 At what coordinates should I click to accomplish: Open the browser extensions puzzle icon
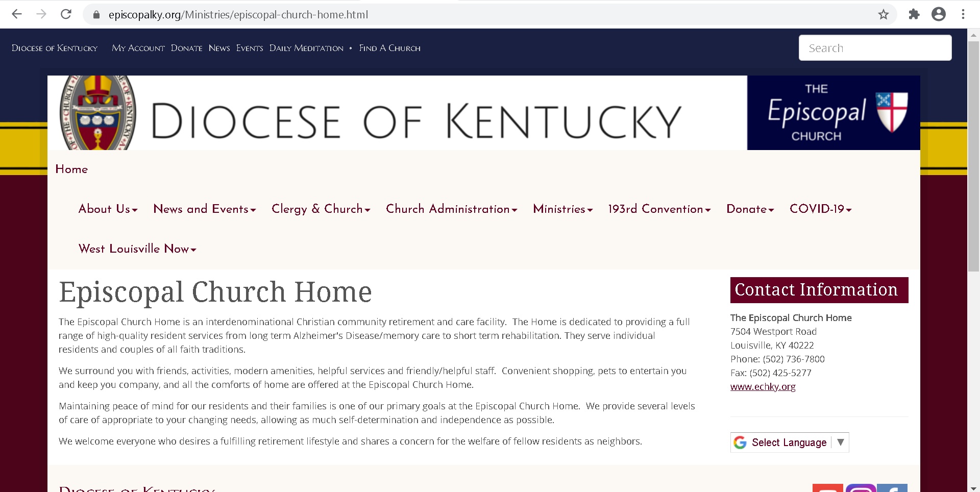(914, 14)
